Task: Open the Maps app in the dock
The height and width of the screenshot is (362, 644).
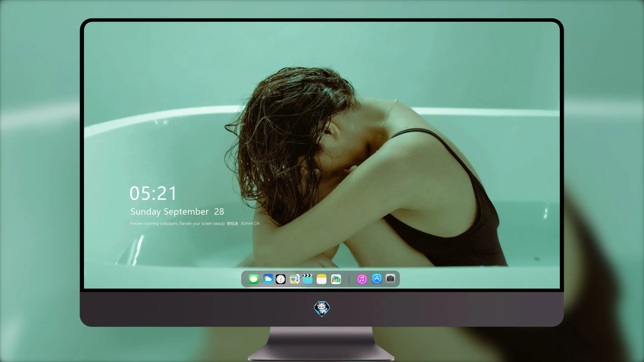Action: (294, 279)
